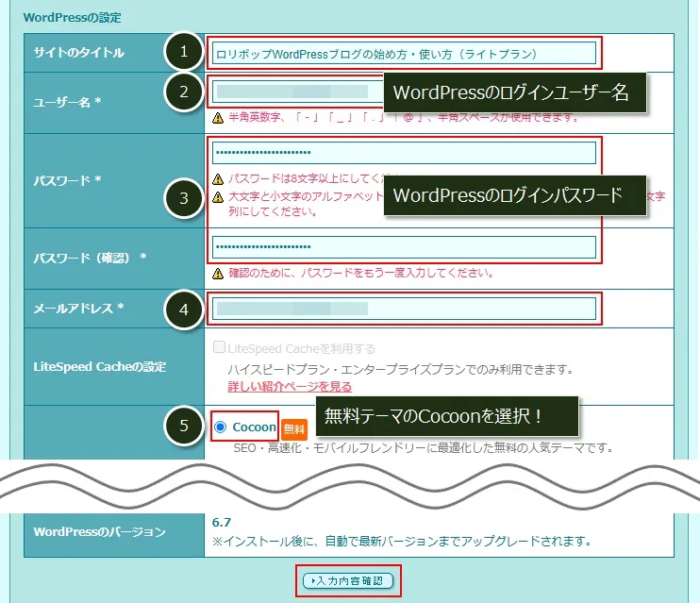Viewport: 700px width, 603px height.
Task: Click the メールアドレス label
Action: point(78,309)
